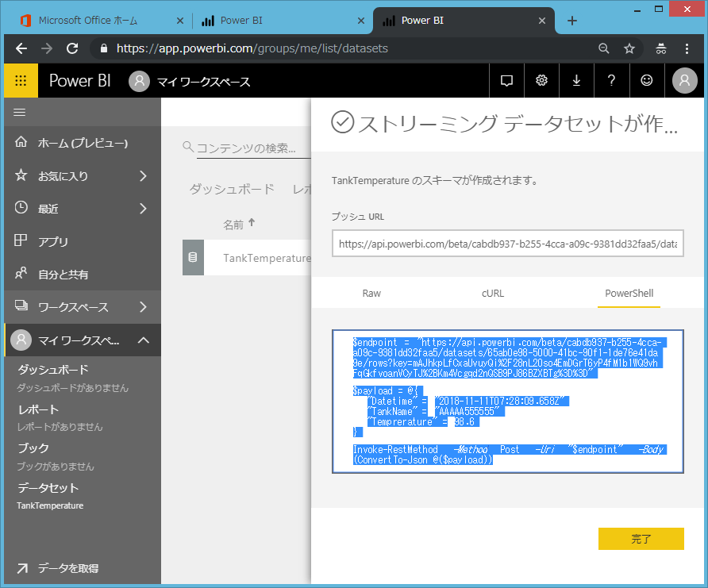Go to Home (Preview) in sidebar
Viewport: 708px width, 588px height.
click(x=83, y=143)
